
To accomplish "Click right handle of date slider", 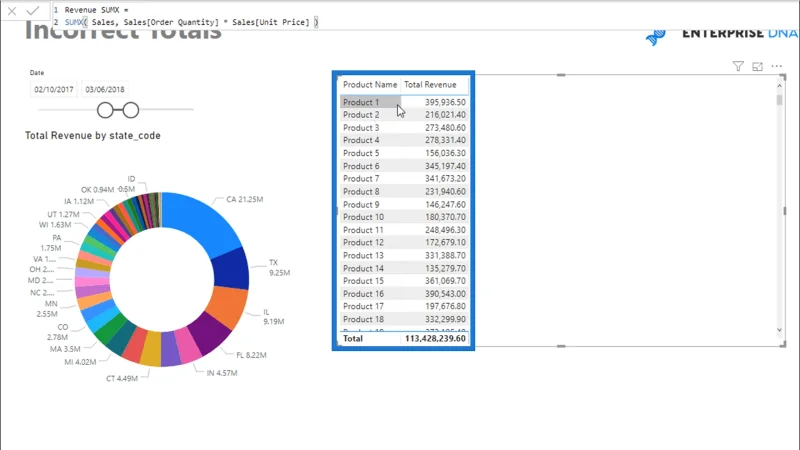I will coord(131,110).
